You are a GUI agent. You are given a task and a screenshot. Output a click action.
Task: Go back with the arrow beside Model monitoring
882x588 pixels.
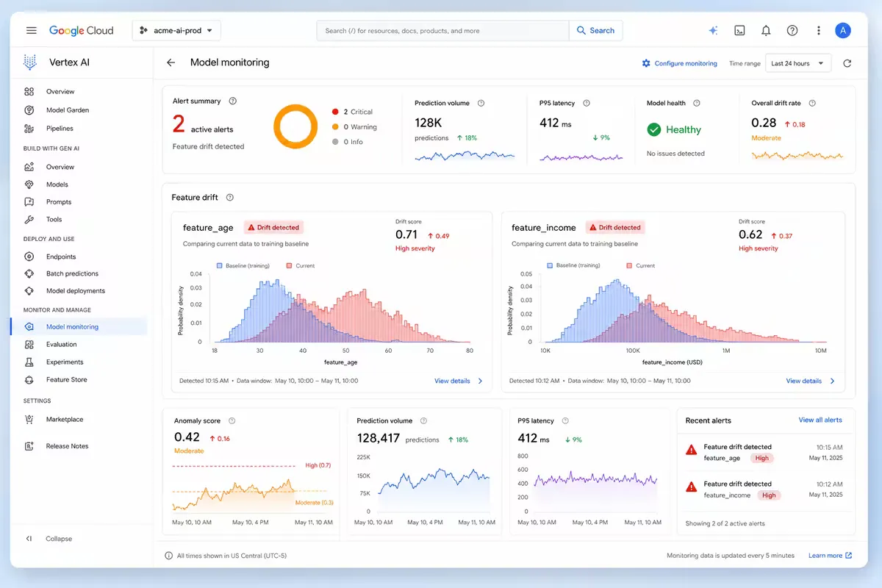pyautogui.click(x=171, y=62)
